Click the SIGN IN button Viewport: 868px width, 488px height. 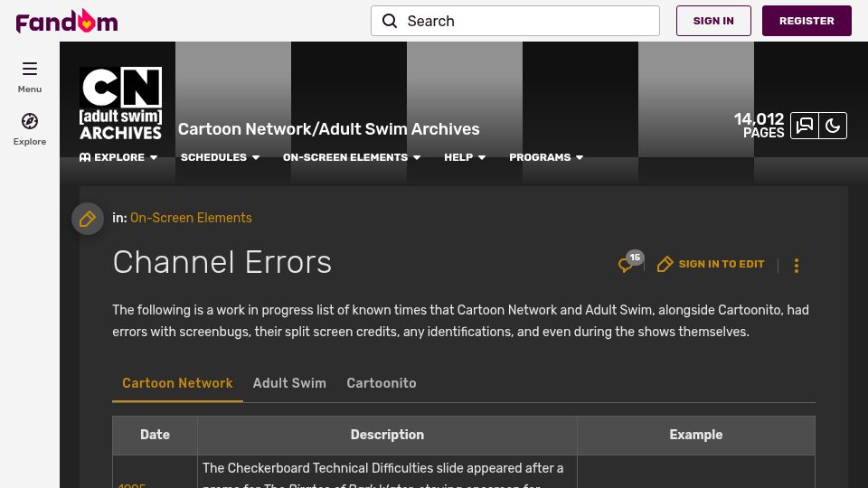[713, 21]
